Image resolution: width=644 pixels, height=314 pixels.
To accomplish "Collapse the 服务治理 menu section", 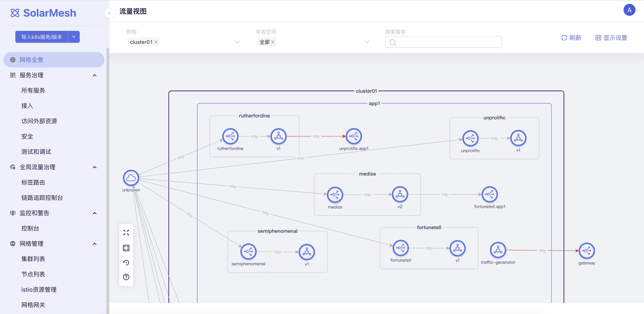I will 94,75.
